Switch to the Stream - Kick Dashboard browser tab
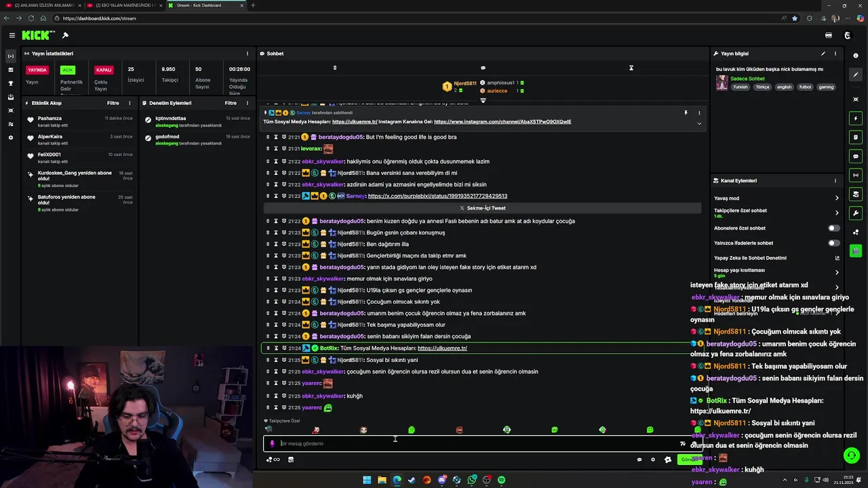The image size is (868, 488). point(206,5)
